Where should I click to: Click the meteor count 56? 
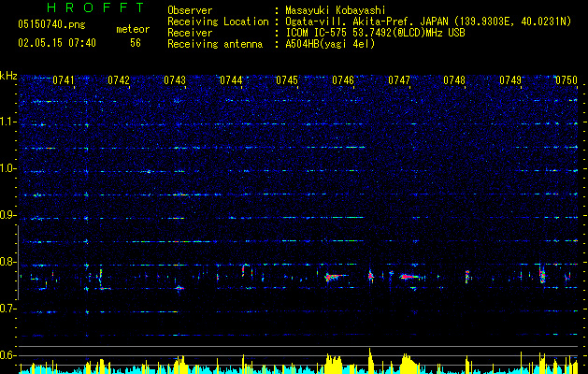pyautogui.click(x=136, y=43)
